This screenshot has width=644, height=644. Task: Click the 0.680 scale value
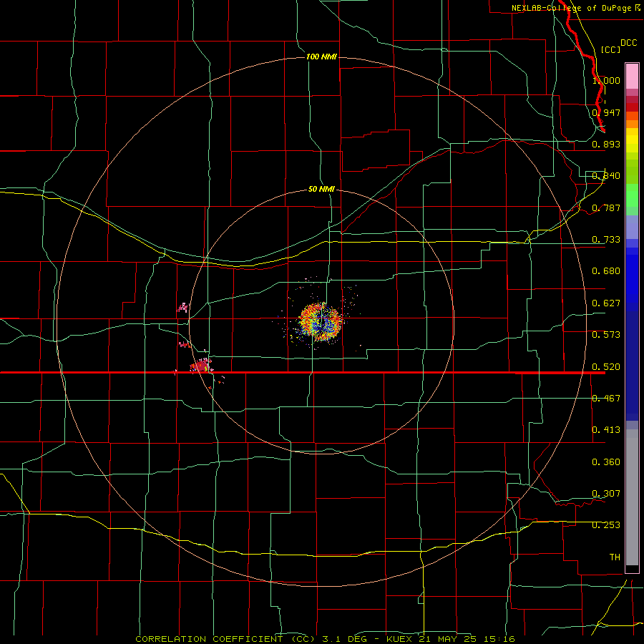(606, 271)
